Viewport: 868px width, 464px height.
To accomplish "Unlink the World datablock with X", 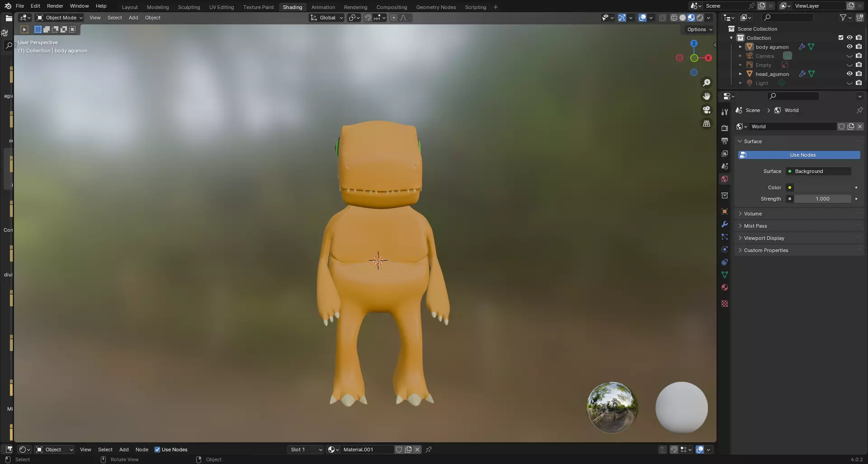I will (860, 127).
